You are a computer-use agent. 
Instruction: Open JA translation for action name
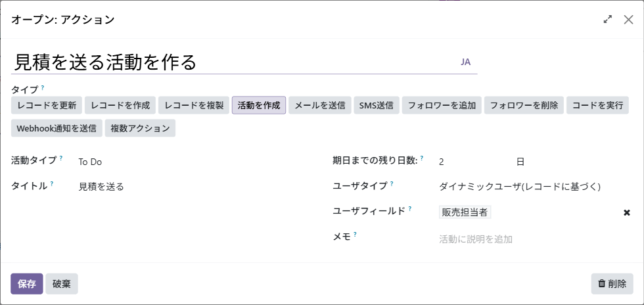point(465,62)
